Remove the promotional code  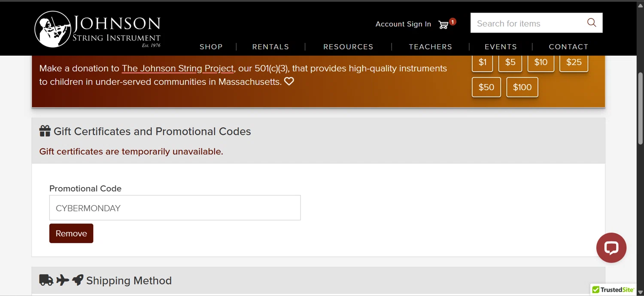(x=71, y=233)
